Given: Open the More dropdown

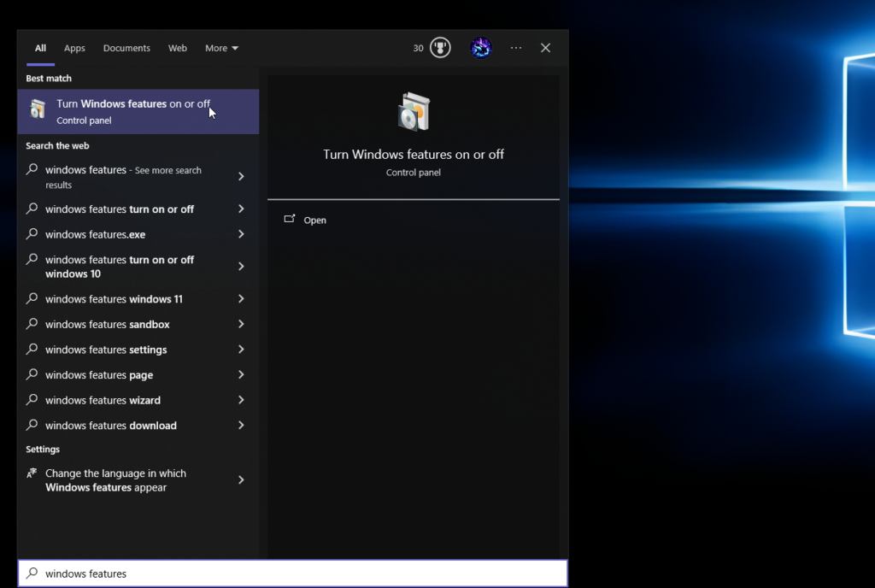Looking at the screenshot, I should point(221,48).
